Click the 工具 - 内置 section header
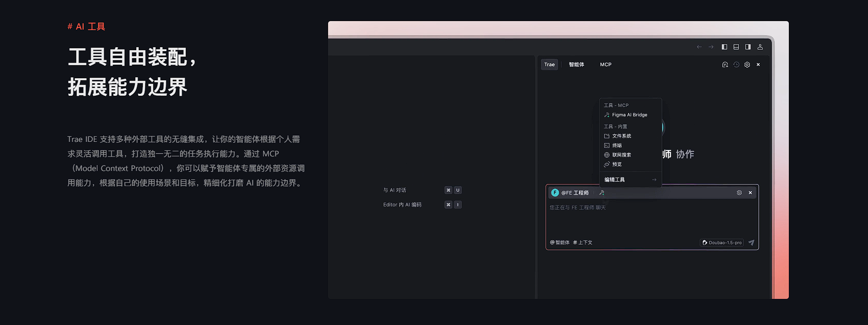 [x=616, y=126]
